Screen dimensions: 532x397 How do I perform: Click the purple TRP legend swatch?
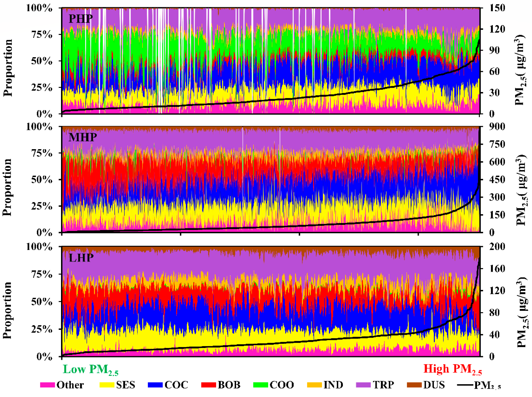pyautogui.click(x=363, y=385)
